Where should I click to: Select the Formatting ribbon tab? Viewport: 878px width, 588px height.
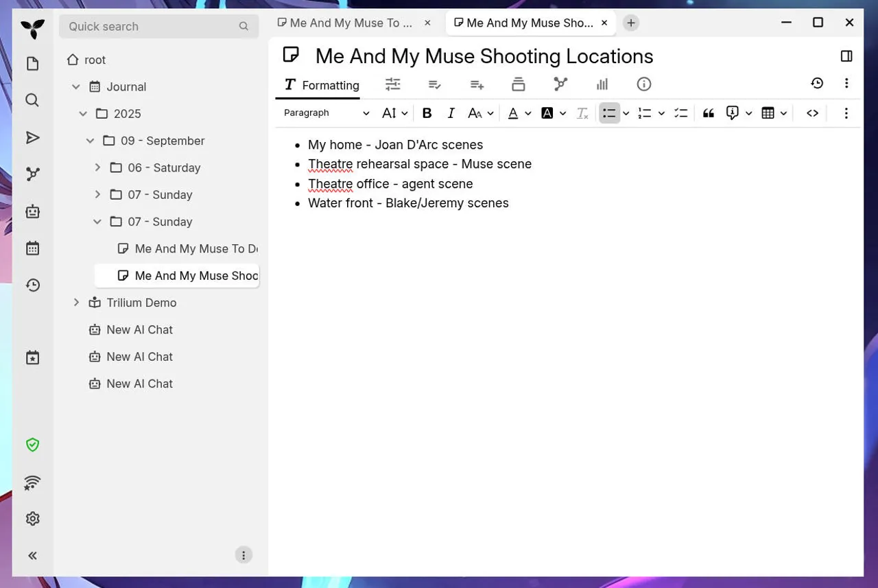pos(322,85)
